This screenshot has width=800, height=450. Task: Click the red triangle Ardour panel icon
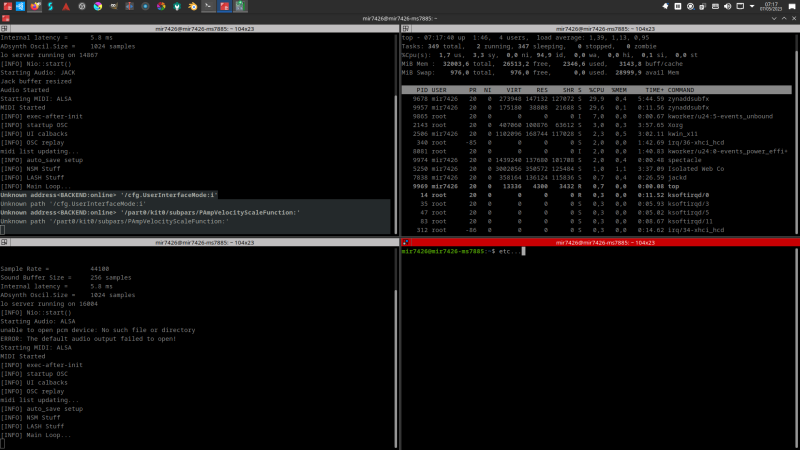click(x=66, y=7)
